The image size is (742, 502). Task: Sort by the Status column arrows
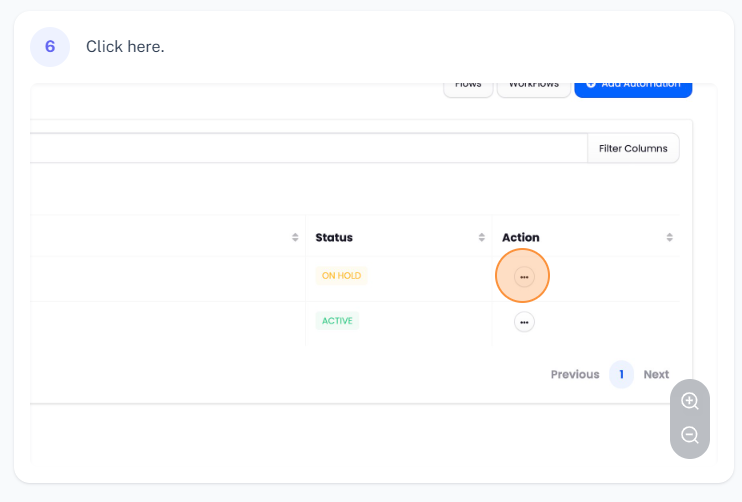pyautogui.click(x=482, y=238)
